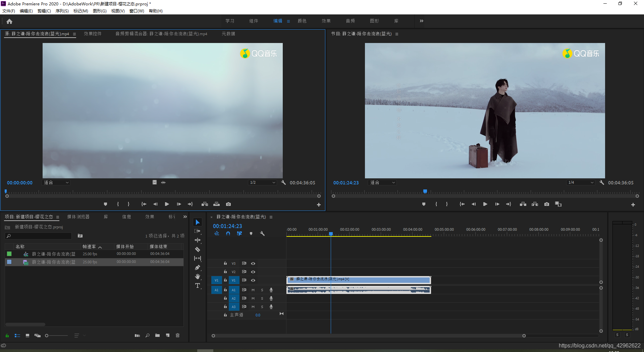This screenshot has width=644, height=352.
Task: Add marker in Program monitor
Action: (424, 204)
